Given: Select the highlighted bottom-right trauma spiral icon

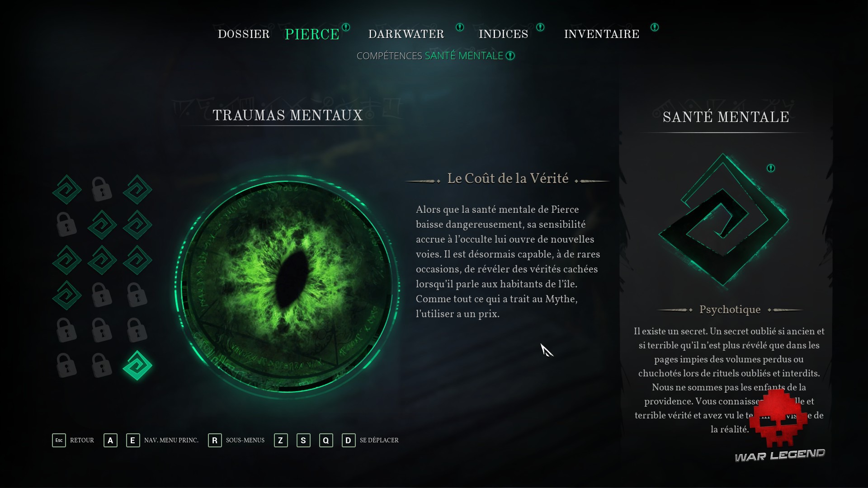Looking at the screenshot, I should pos(137,366).
